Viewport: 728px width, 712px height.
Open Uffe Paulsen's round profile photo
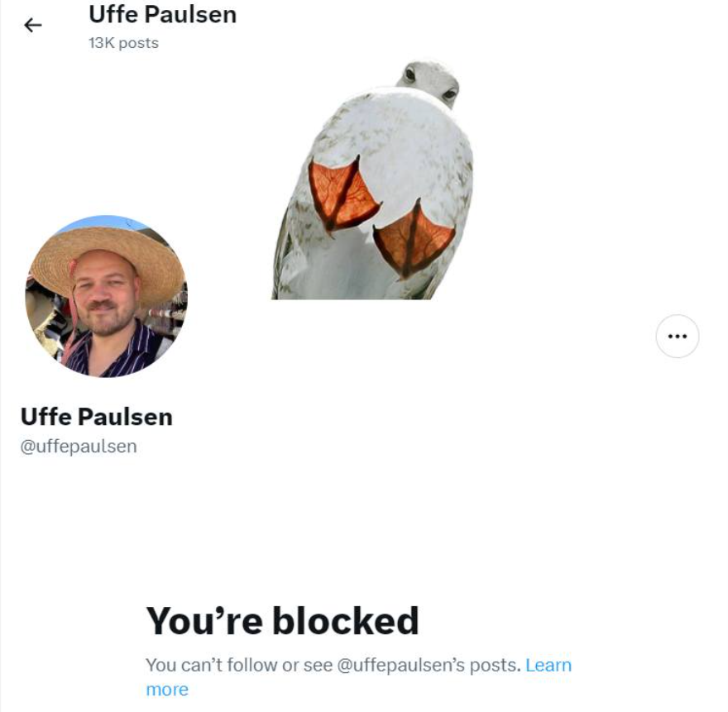107,296
